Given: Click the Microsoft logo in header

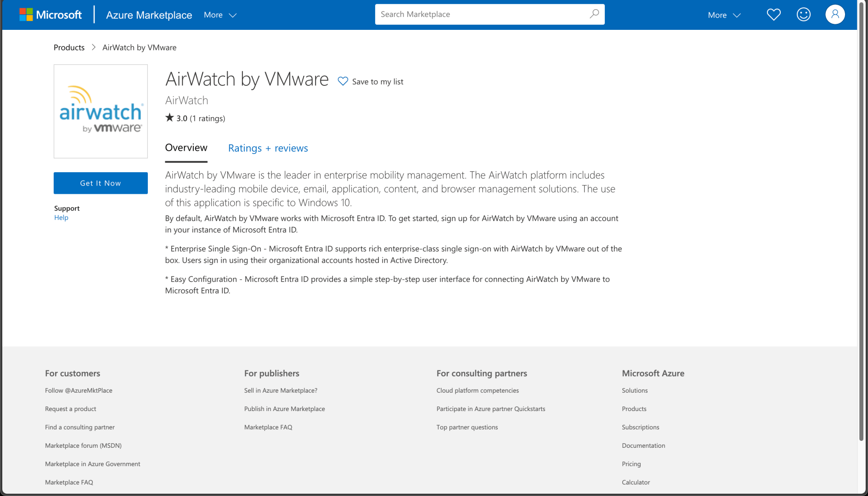Looking at the screenshot, I should point(51,15).
